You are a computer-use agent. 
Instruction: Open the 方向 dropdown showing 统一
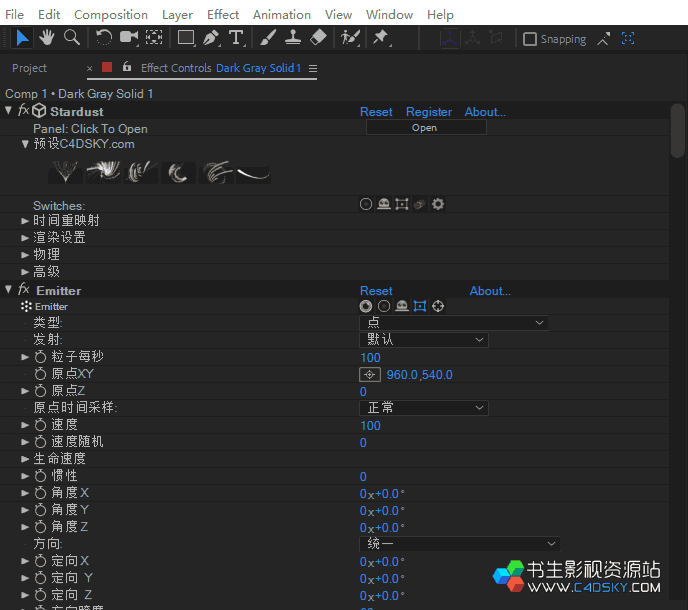pyautogui.click(x=459, y=544)
